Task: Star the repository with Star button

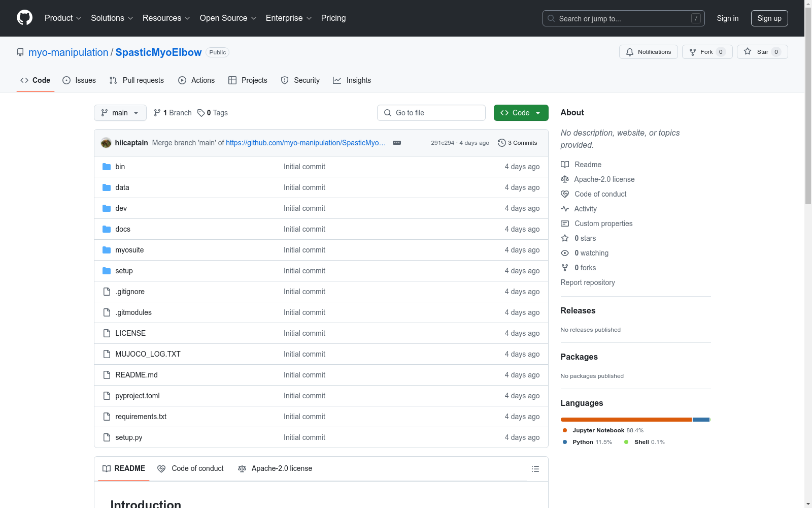Action: (x=762, y=52)
